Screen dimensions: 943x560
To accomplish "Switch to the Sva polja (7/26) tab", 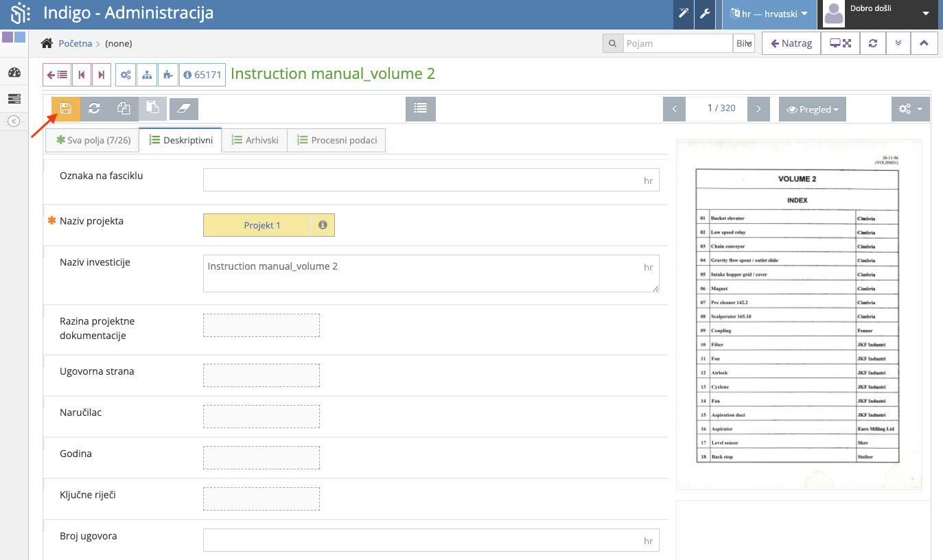I will tap(92, 141).
